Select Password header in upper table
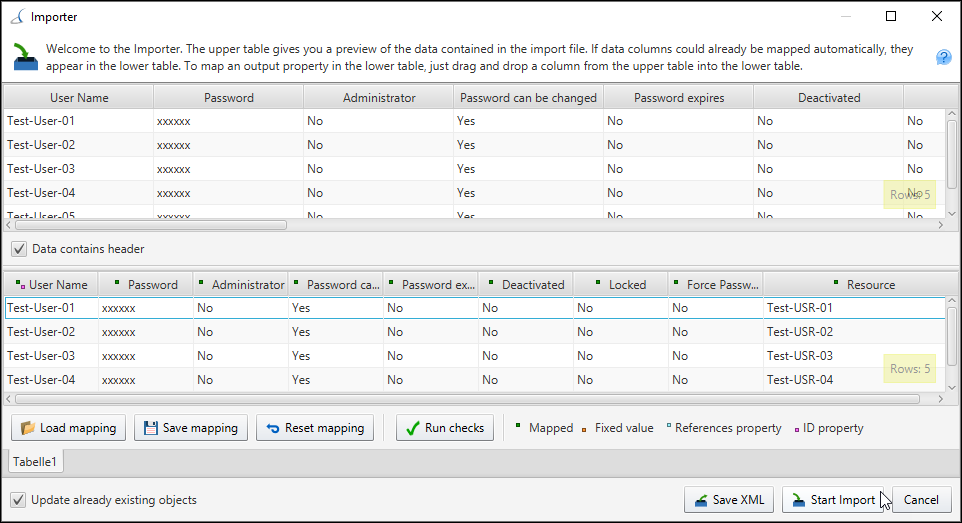This screenshot has width=962, height=523. [x=228, y=98]
